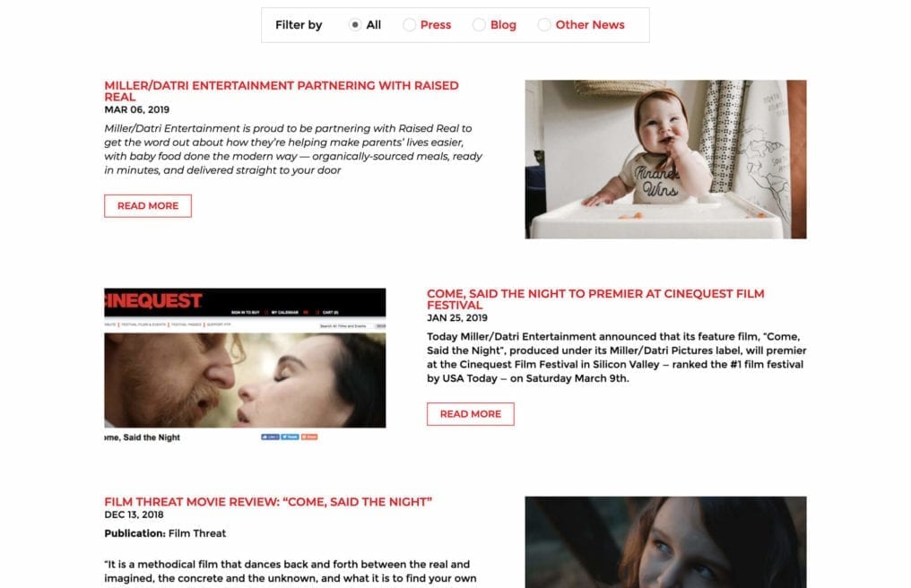Open Come, Said the Night Cinequest headline

point(595,299)
